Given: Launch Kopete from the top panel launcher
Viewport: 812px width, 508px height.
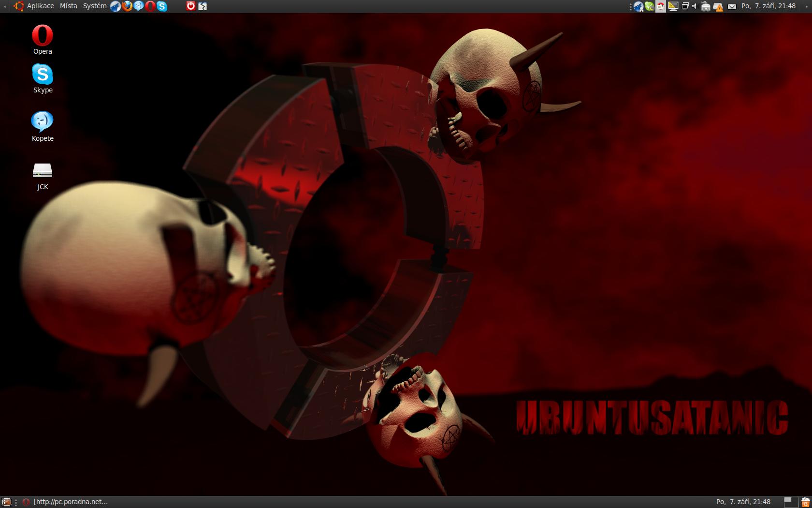Looking at the screenshot, I should (x=139, y=6).
